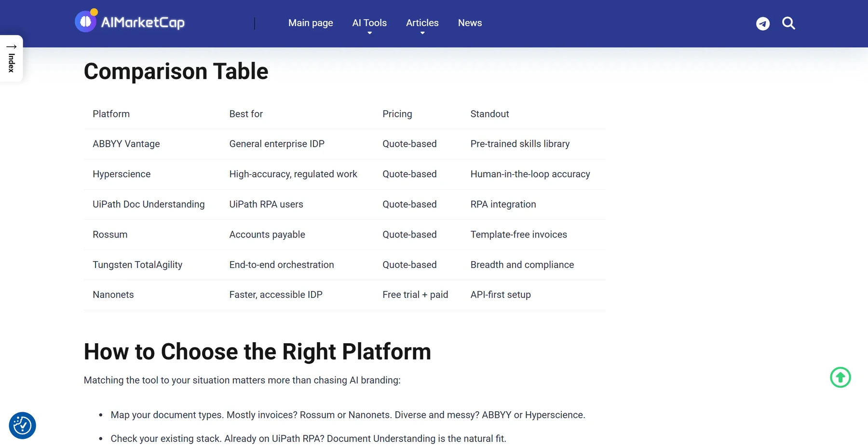Click the AIMarketCap brand name text
The height and width of the screenshot is (447, 868).
[x=143, y=22]
